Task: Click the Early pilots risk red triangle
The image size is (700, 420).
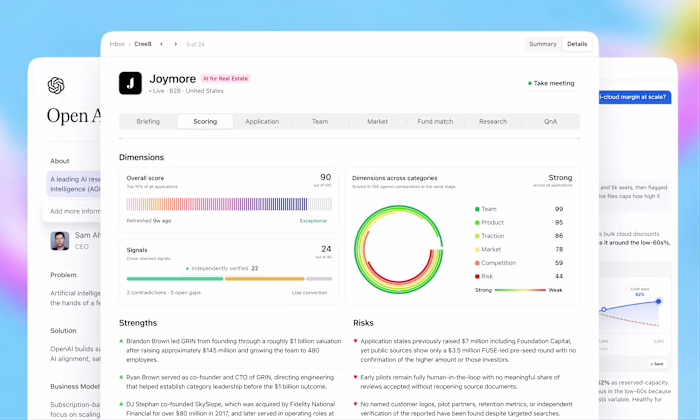Action: [355, 377]
